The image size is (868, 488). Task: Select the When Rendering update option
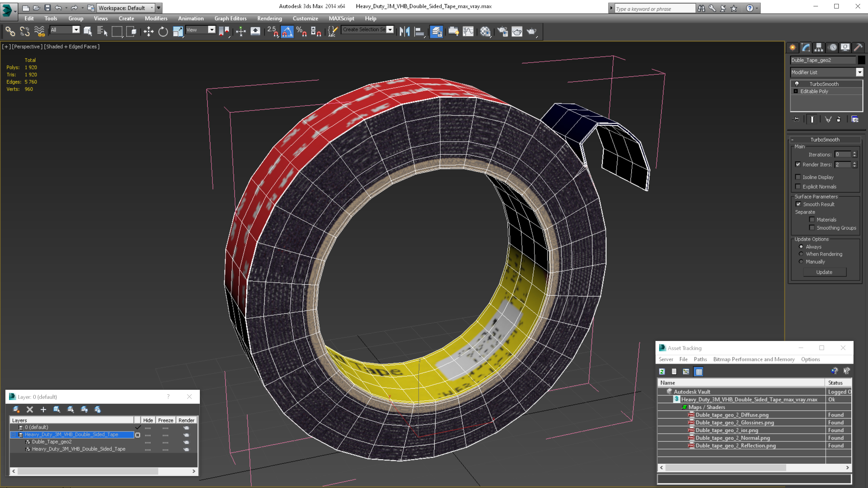click(801, 254)
